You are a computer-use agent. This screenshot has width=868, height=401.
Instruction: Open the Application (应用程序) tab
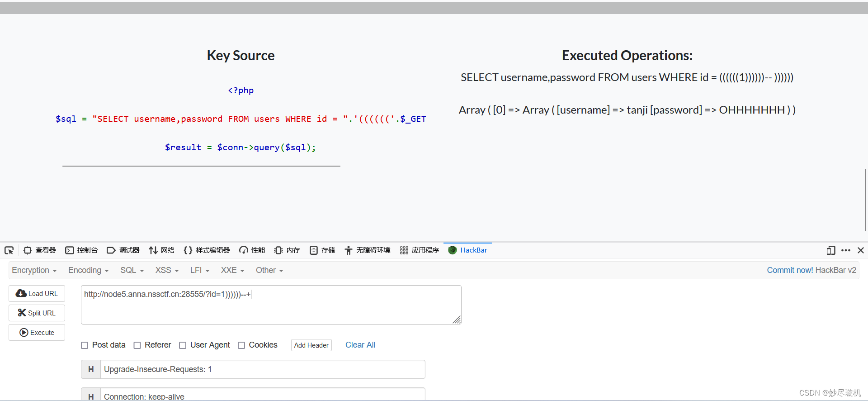(420, 250)
